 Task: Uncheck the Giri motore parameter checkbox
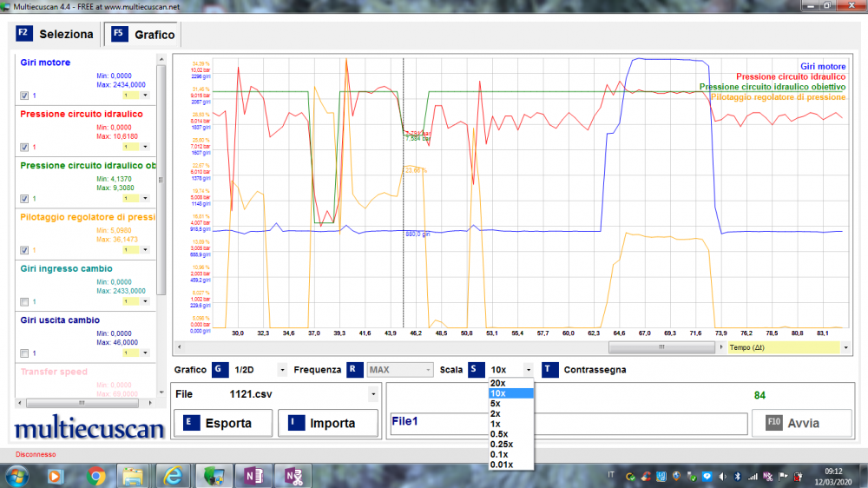coord(24,96)
